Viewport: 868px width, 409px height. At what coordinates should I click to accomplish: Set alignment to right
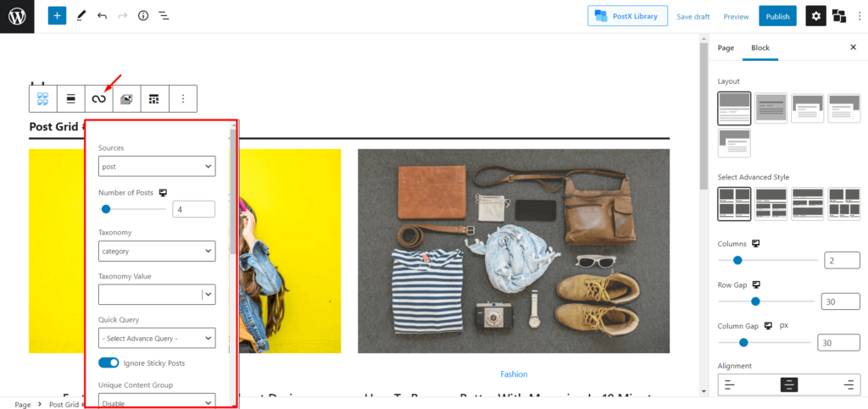pyautogui.click(x=848, y=384)
